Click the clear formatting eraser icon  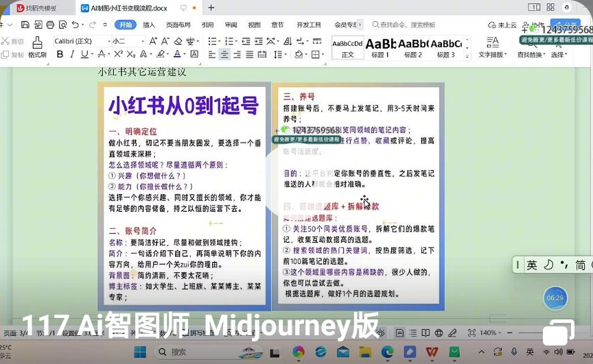coord(178,41)
